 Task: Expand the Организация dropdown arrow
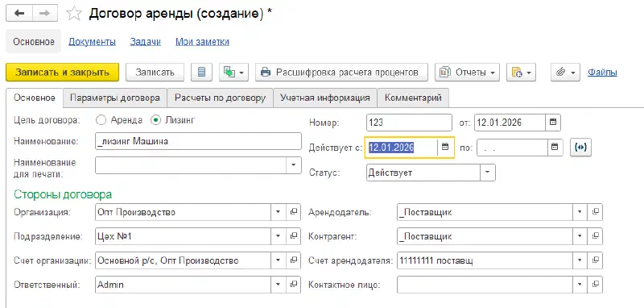278,212
